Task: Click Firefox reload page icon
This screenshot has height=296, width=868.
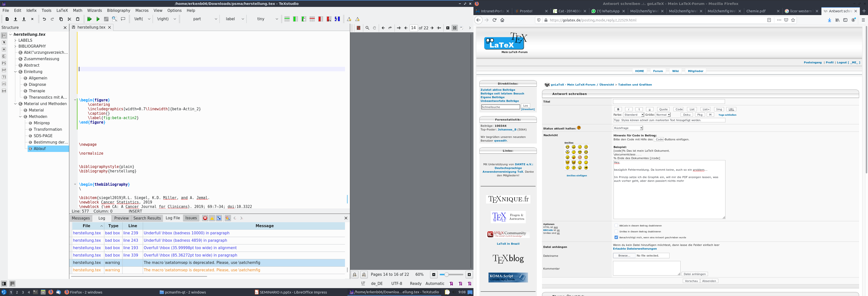Action: tap(494, 20)
